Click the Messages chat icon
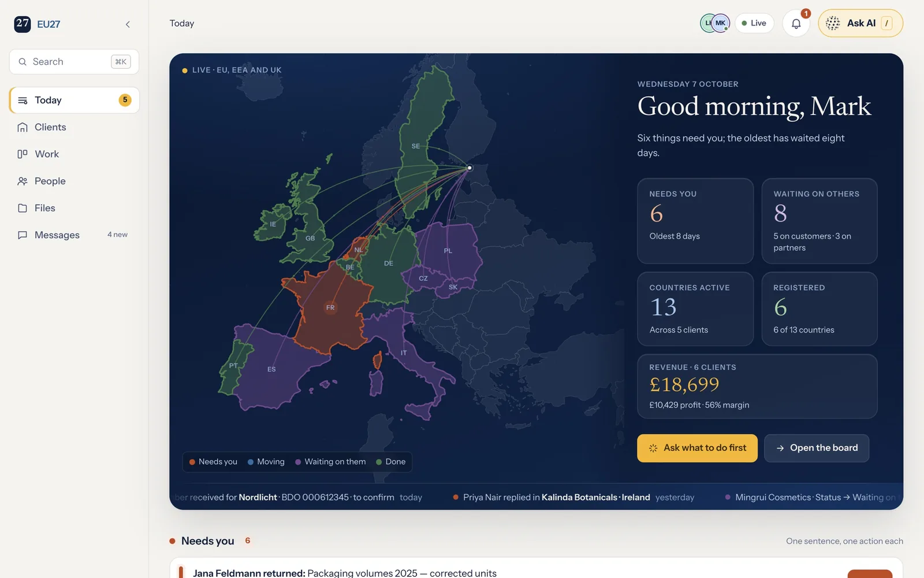The image size is (924, 578). coord(23,235)
